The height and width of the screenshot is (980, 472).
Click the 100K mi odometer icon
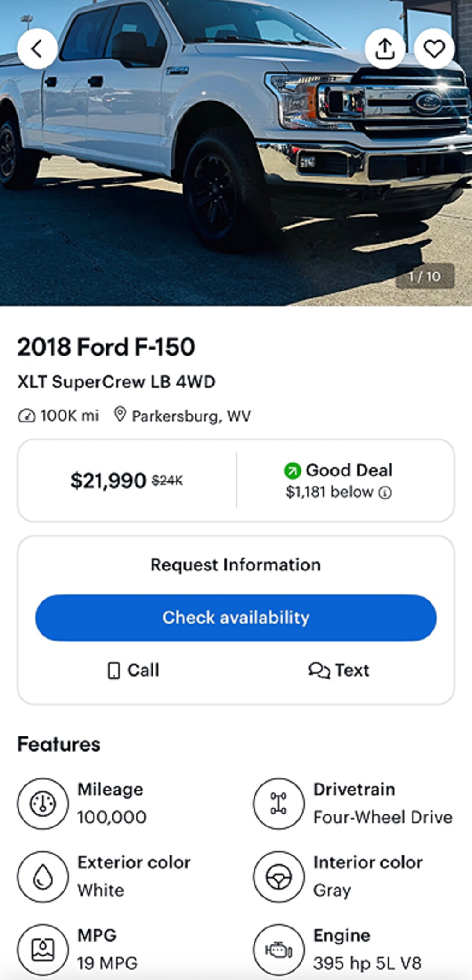click(x=26, y=416)
